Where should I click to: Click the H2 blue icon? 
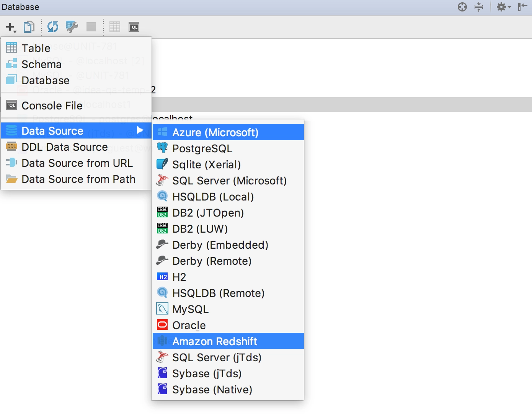tap(162, 277)
